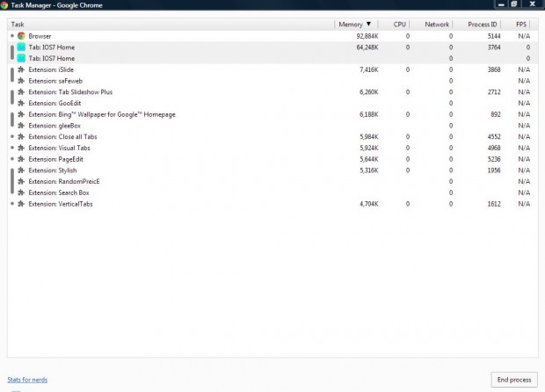Click process ID 4552
Screen dimensions: 545x392
tap(494, 136)
